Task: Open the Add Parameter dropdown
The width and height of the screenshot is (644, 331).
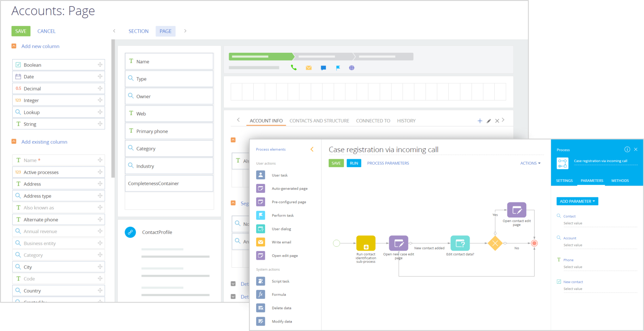Action: pos(577,202)
